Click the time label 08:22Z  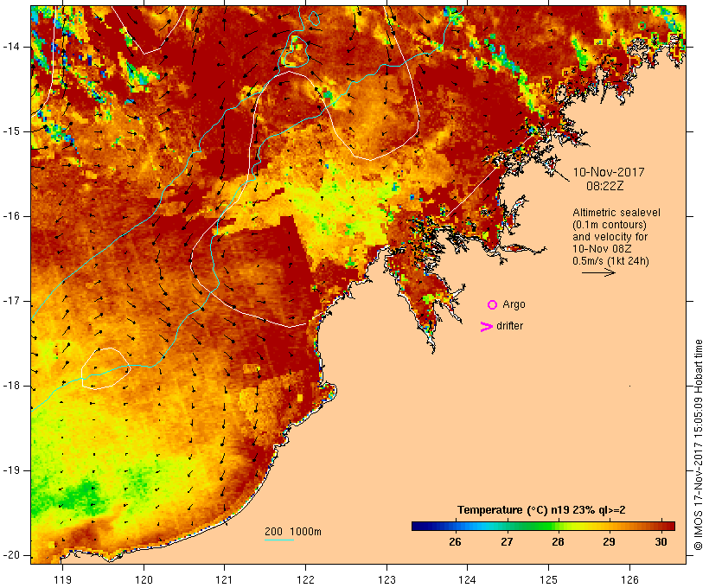pos(605,186)
